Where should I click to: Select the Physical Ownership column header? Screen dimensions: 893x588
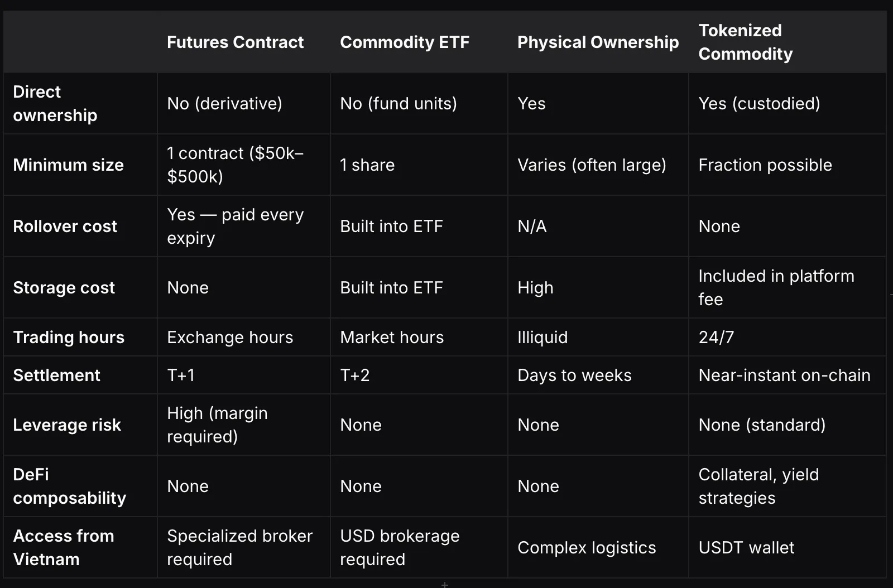(x=598, y=42)
